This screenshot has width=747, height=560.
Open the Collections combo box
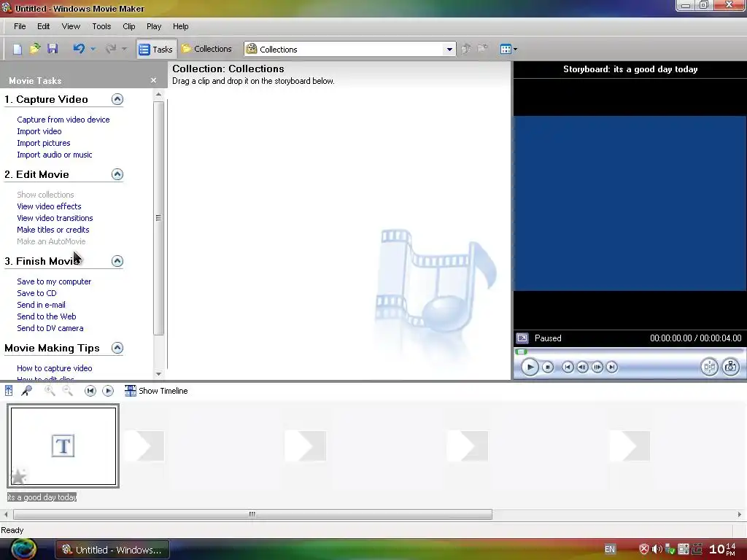pyautogui.click(x=350, y=49)
